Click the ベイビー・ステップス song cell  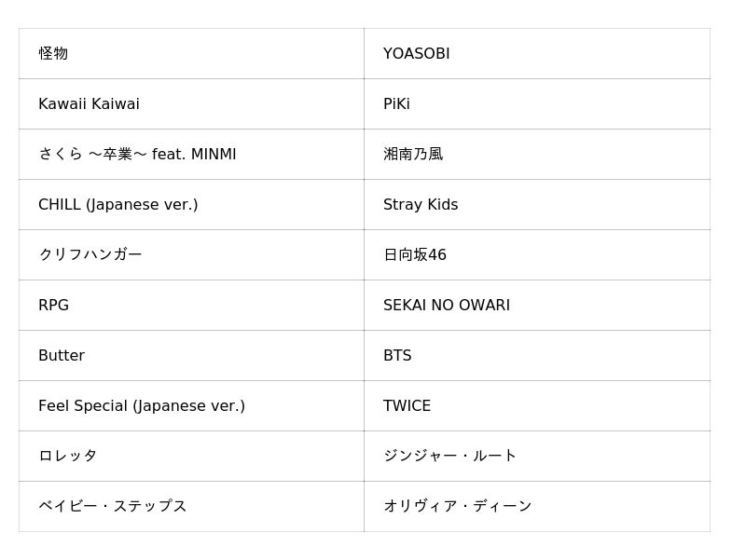tap(113, 507)
